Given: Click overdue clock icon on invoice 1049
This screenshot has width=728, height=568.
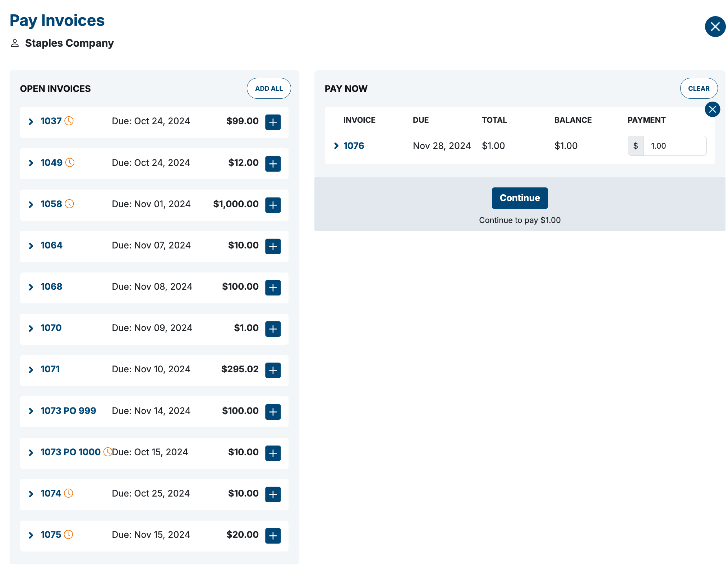Looking at the screenshot, I should (70, 163).
